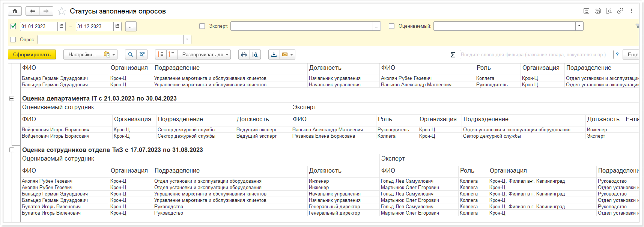Open the Оцениваемый dropdown list
The height and width of the screenshot is (227, 644).
click(x=579, y=26)
